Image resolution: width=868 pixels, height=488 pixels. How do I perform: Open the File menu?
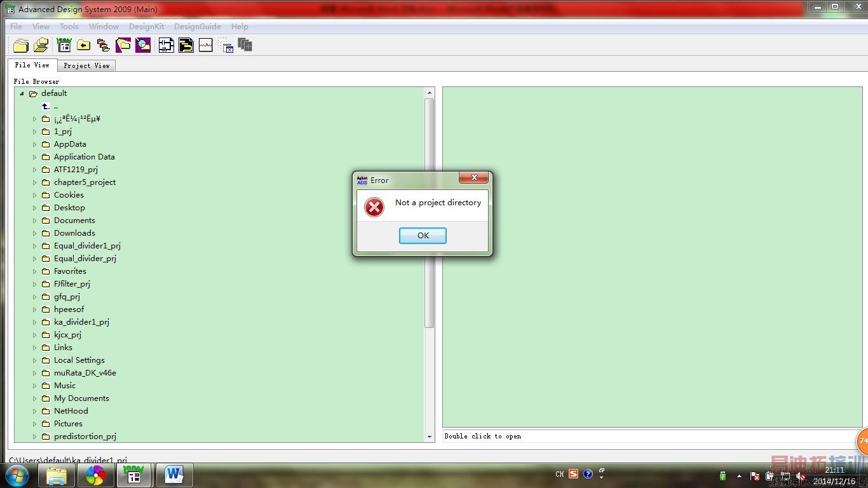click(17, 27)
